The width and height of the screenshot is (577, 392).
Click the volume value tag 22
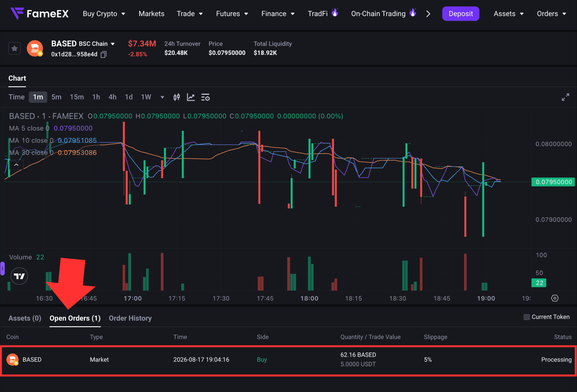pyautogui.click(x=539, y=283)
